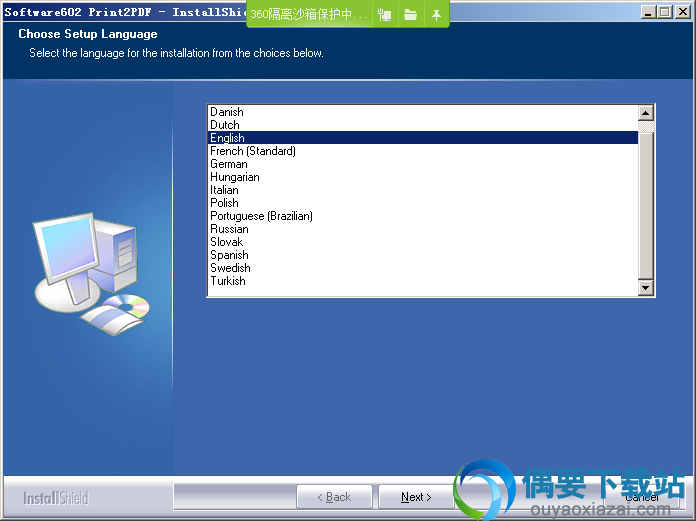Select Polish from the list

pyautogui.click(x=423, y=203)
